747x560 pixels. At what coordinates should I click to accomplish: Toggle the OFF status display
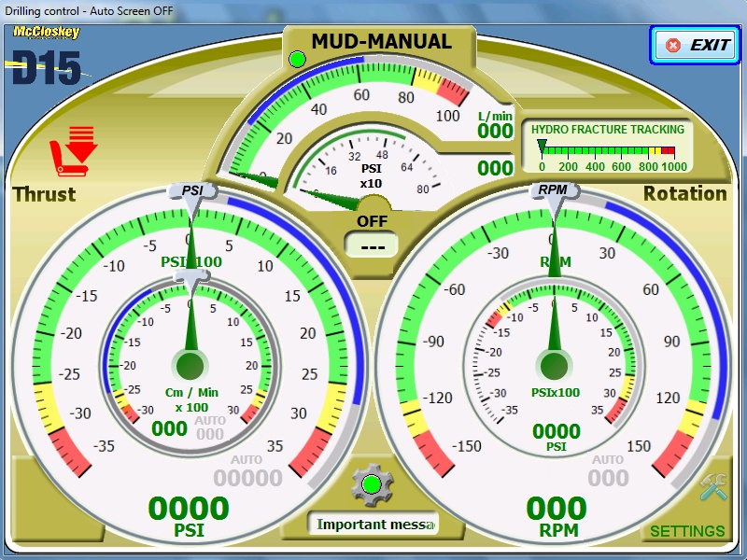[x=372, y=245]
